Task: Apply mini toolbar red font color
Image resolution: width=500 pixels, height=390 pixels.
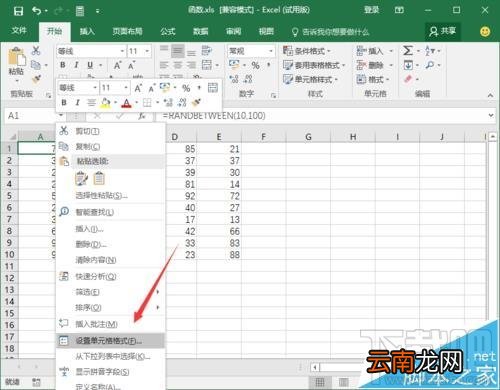Action: (126, 103)
